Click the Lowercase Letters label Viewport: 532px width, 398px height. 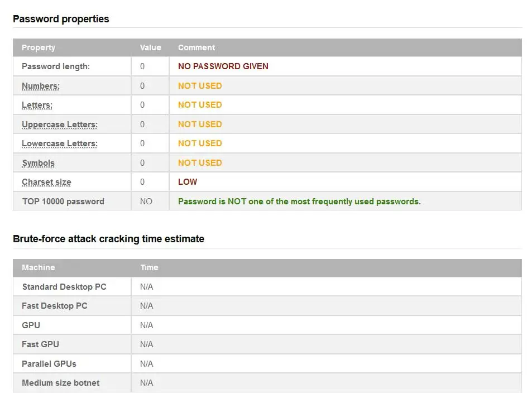pos(59,143)
